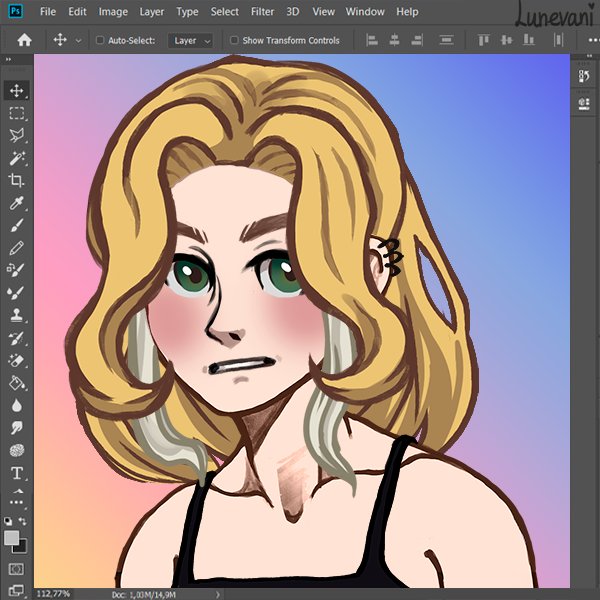
Task: Open the Edit Toolbar three-dots button
Action: (16, 502)
